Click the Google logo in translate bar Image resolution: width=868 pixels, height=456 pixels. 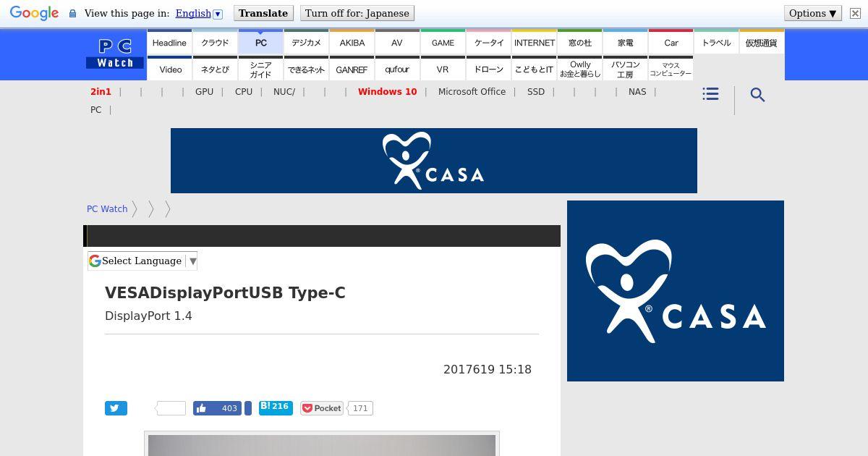tap(34, 14)
